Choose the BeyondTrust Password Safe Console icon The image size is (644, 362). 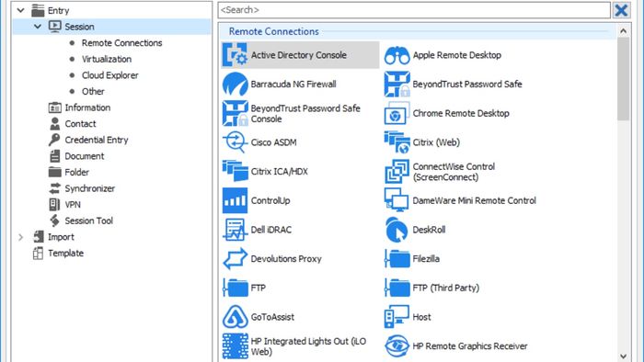pyautogui.click(x=235, y=113)
